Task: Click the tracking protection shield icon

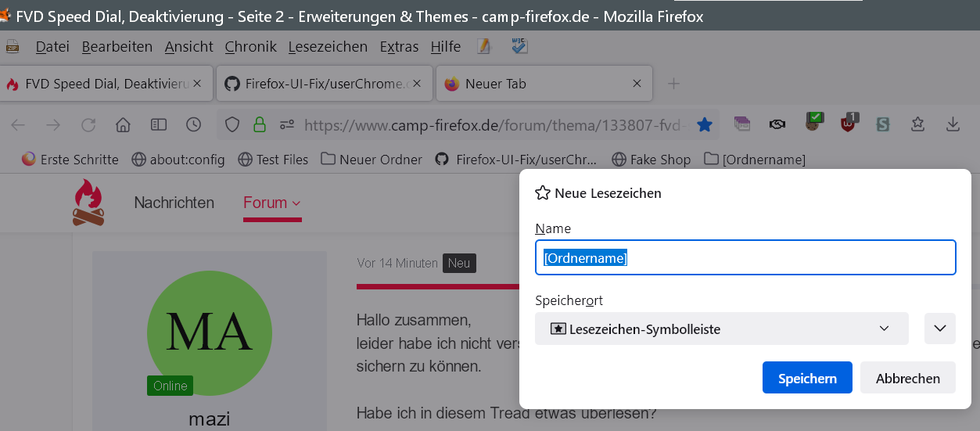Action: (x=232, y=125)
